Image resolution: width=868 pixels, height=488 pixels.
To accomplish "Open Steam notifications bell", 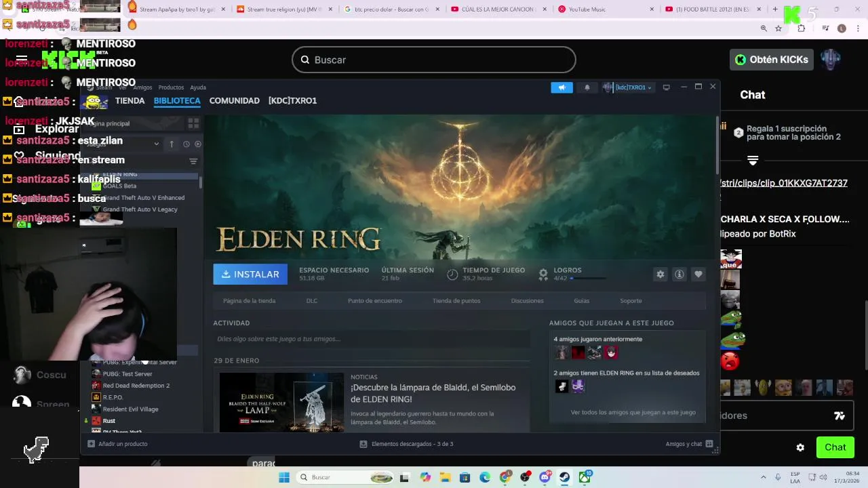I will click(x=587, y=87).
